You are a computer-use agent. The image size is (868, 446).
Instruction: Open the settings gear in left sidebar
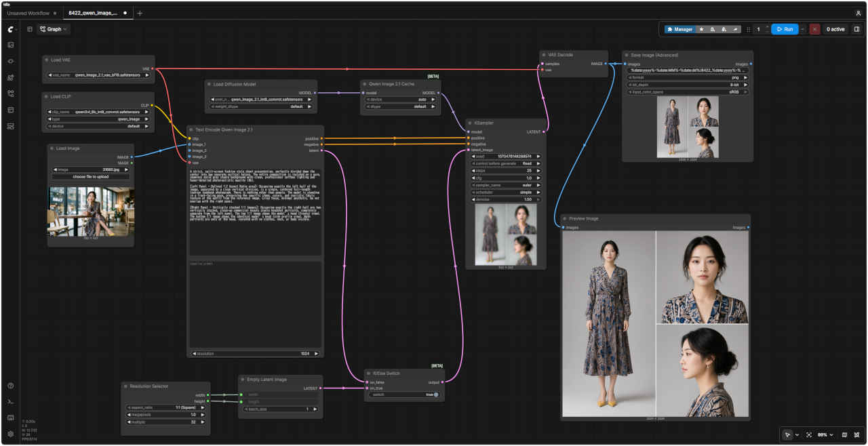11,434
